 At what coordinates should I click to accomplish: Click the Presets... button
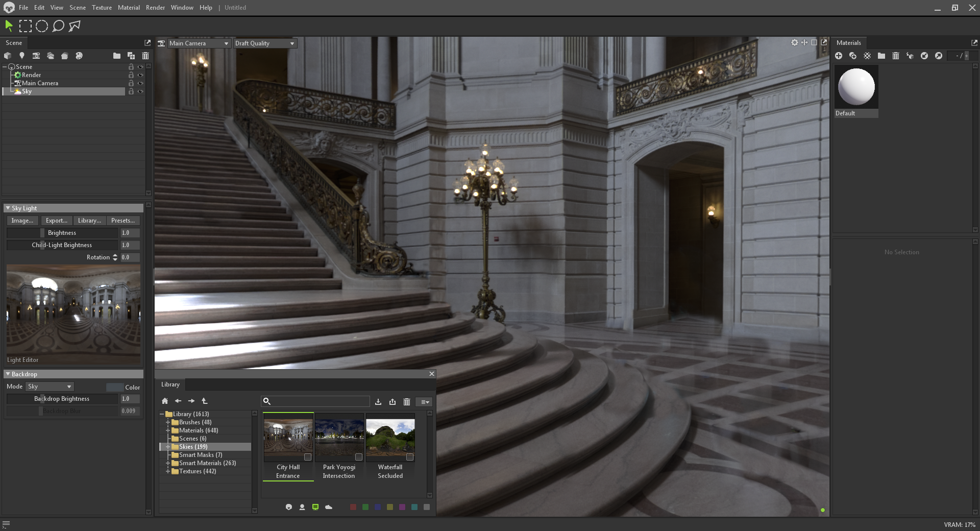(123, 221)
